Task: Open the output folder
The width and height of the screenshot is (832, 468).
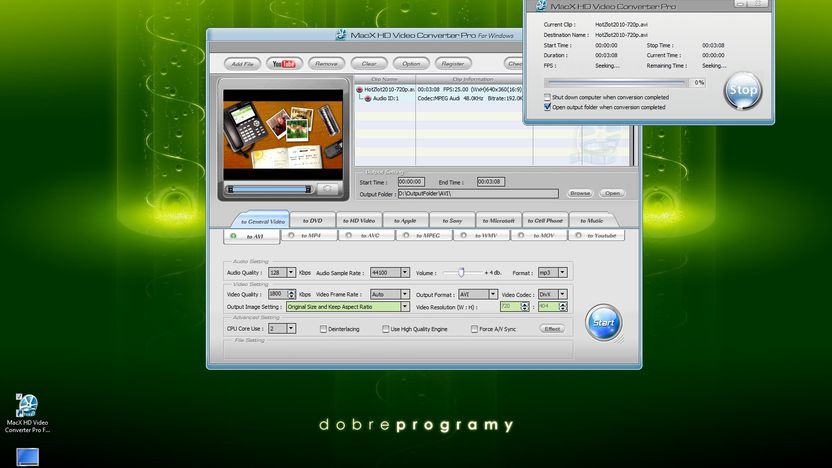Action: (x=612, y=193)
